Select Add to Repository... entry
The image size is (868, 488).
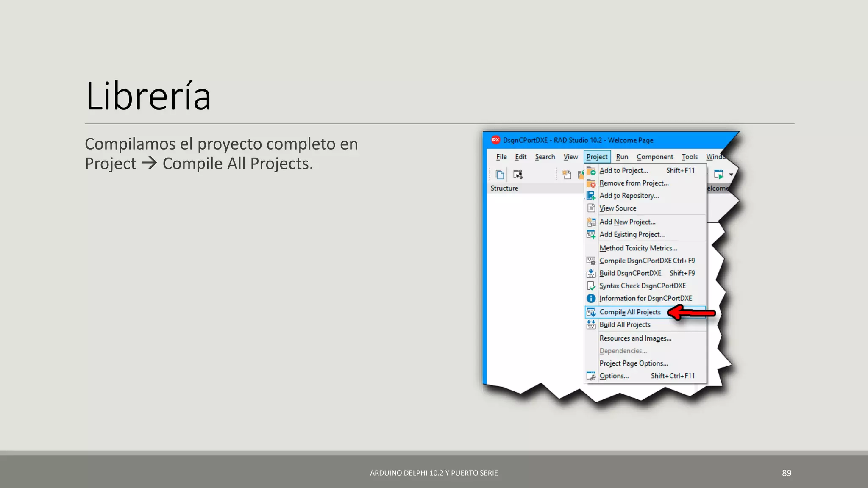click(x=645, y=196)
